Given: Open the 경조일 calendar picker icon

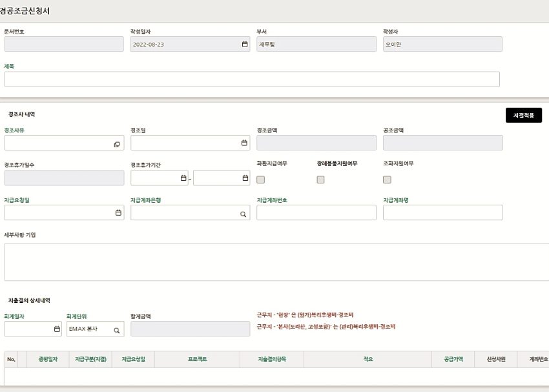Looking at the screenshot, I should 244,143.
